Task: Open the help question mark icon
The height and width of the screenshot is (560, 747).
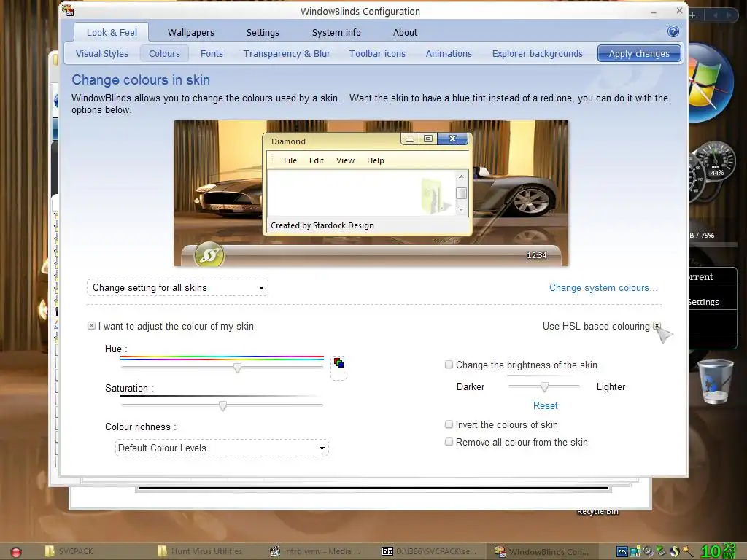Action: [673, 32]
